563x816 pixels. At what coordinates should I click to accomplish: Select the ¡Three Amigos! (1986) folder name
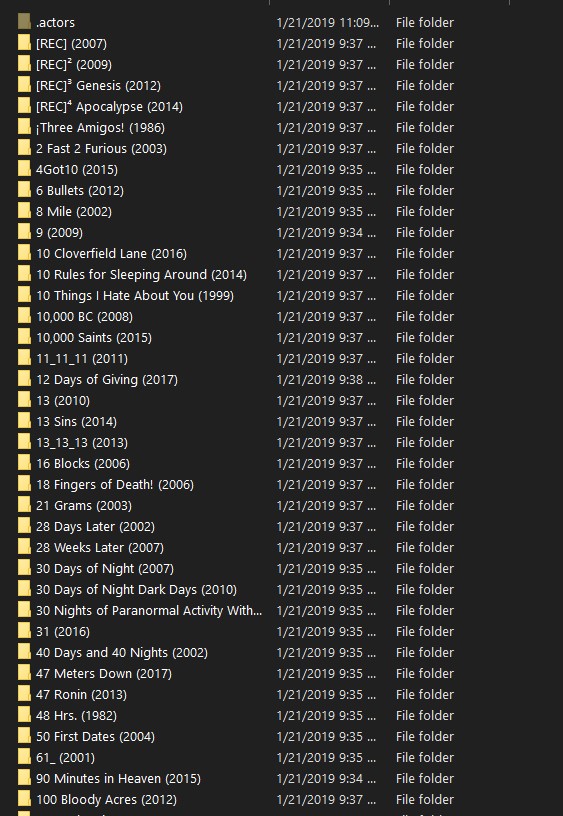100,128
